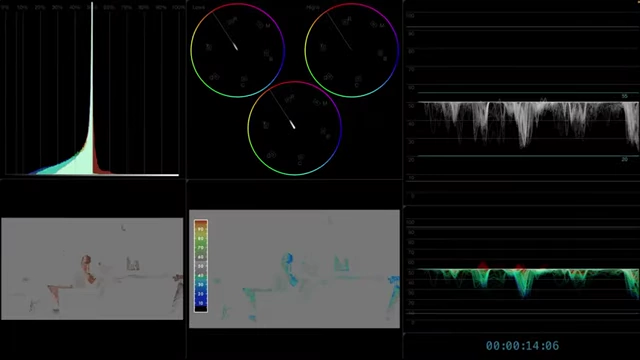
Task: Click the 70 green band in legend
Action: pos(201,248)
